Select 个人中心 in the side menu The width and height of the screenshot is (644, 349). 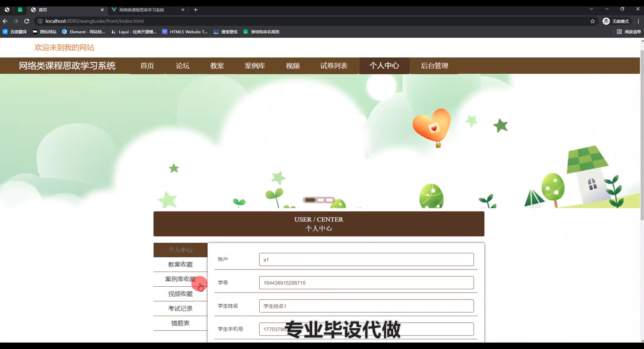(180, 250)
